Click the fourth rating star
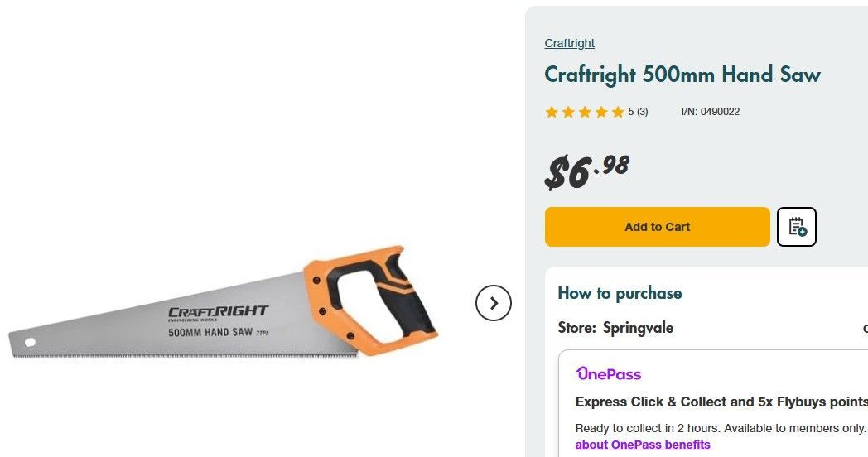Viewport: 868px width, 457px height. pos(601,112)
